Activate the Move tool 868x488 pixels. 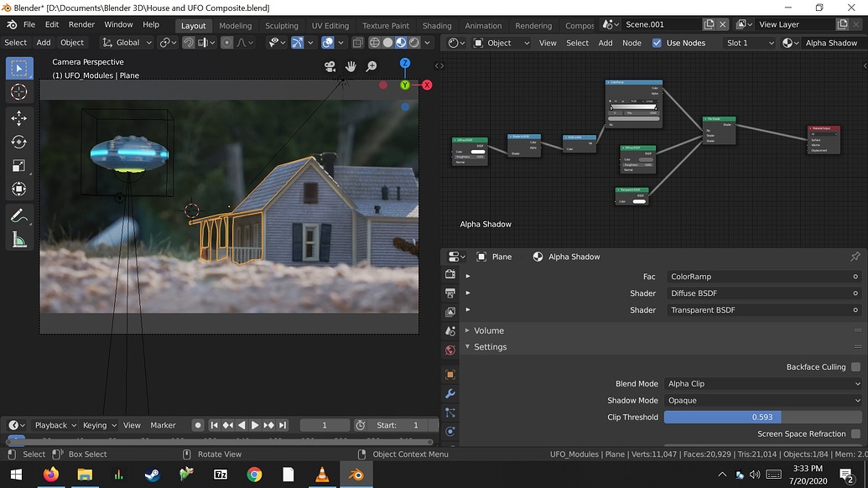click(18, 118)
